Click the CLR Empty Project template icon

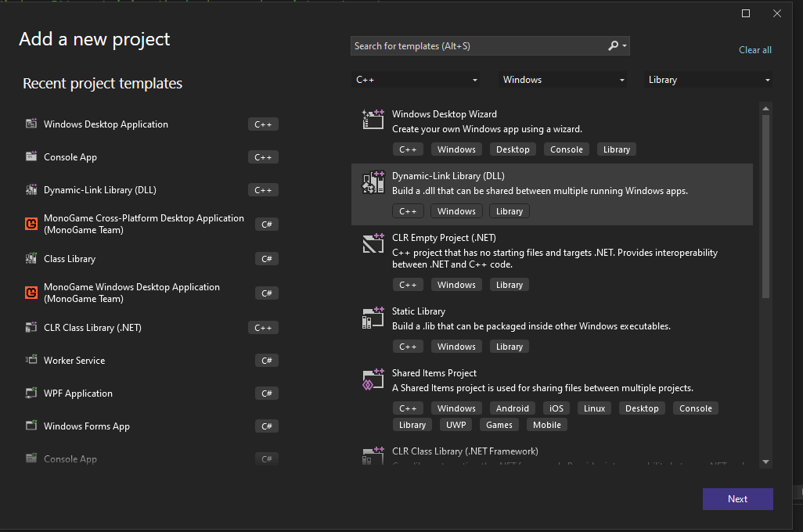point(373,243)
